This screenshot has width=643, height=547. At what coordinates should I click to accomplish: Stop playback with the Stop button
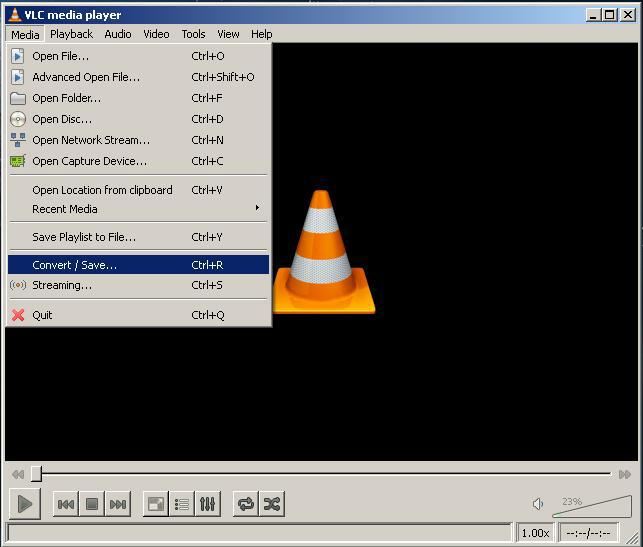click(92, 504)
